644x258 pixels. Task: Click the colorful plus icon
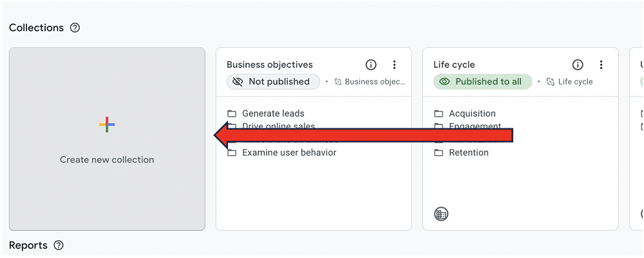coord(107,124)
